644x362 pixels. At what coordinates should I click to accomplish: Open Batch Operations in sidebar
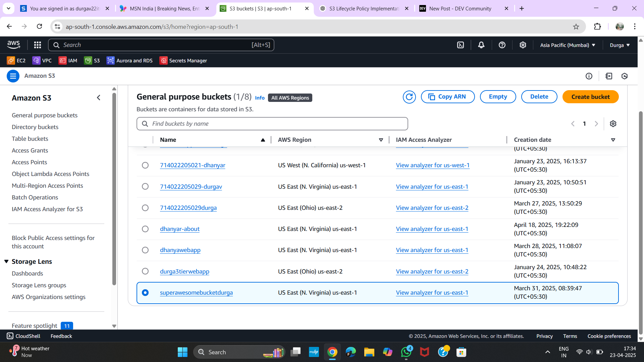35,197
